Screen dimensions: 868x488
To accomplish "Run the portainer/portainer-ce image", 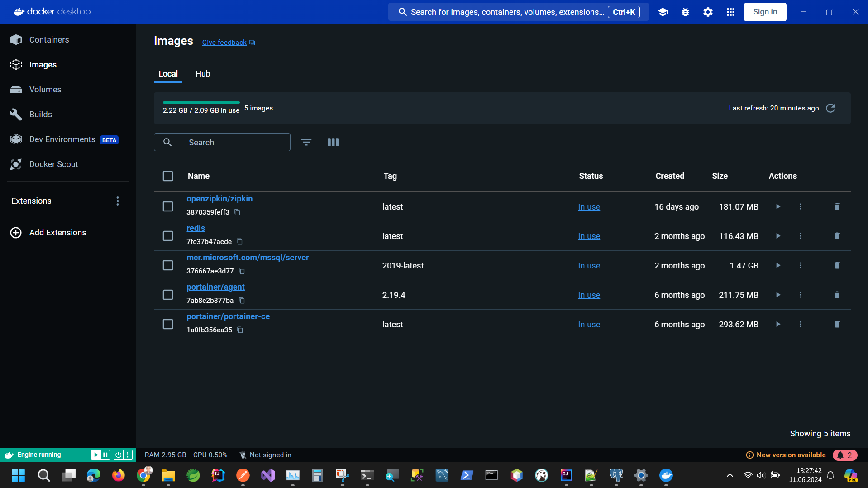I will pyautogui.click(x=778, y=324).
